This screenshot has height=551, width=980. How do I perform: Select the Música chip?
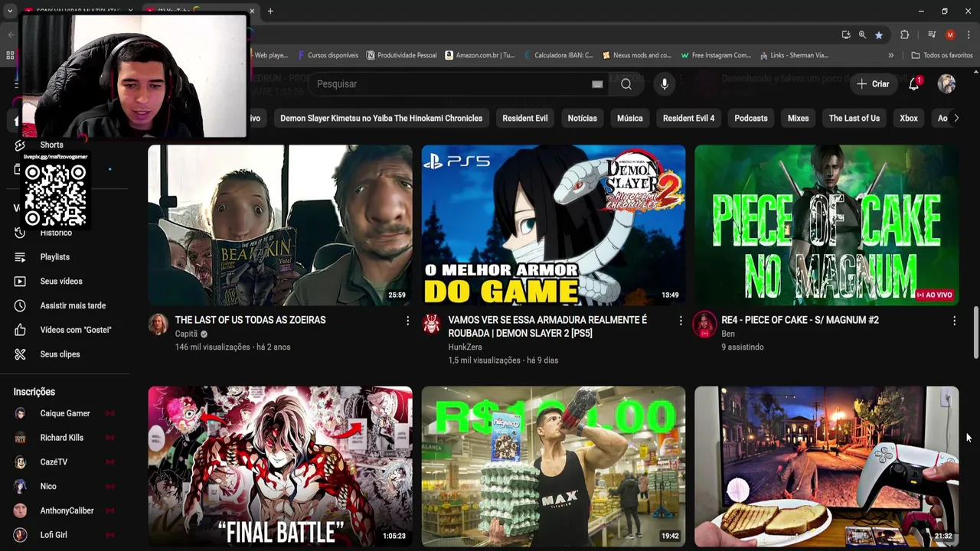coord(630,118)
